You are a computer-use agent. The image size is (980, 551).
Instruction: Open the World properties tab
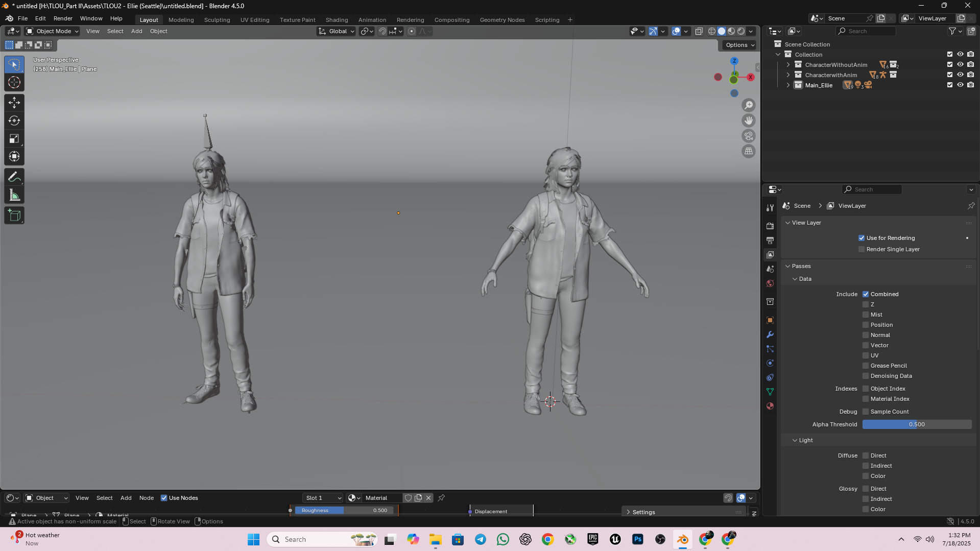click(770, 283)
